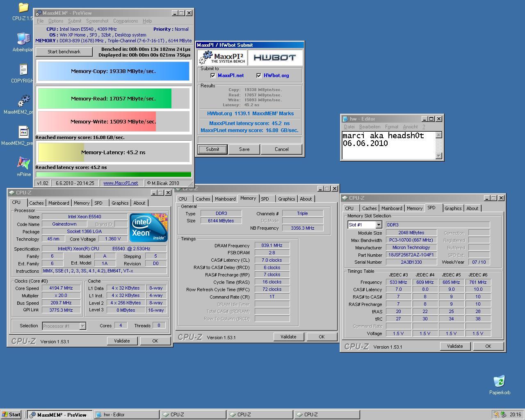This screenshot has width=525, height=420.
Task: Click the v1.82 status bar entry
Action: (43, 183)
